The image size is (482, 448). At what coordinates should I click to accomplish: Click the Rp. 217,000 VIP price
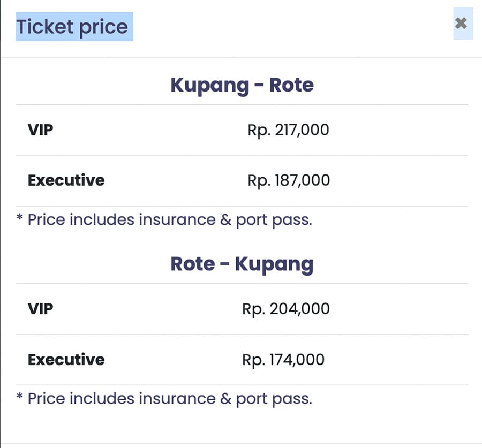coord(288,130)
